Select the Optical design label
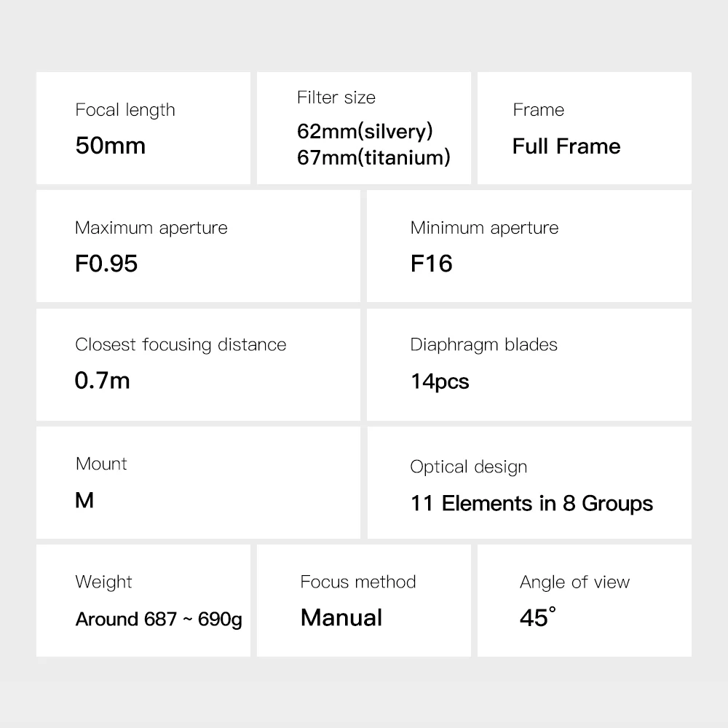Image resolution: width=728 pixels, height=728 pixels. point(469,467)
